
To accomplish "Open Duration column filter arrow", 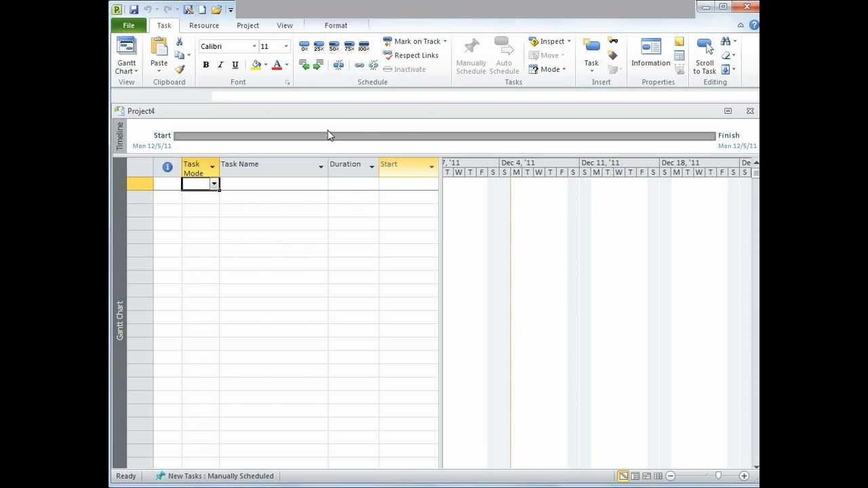I will click(x=372, y=167).
